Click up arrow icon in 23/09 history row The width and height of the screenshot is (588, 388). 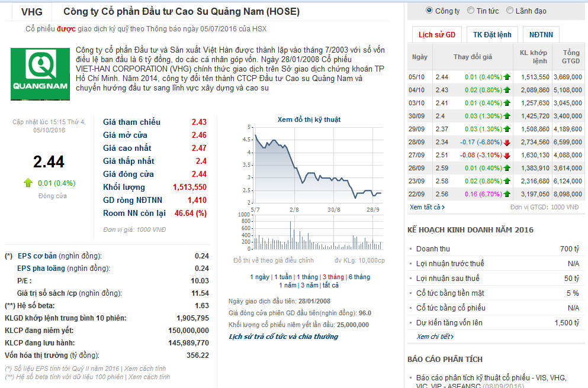coord(507,181)
